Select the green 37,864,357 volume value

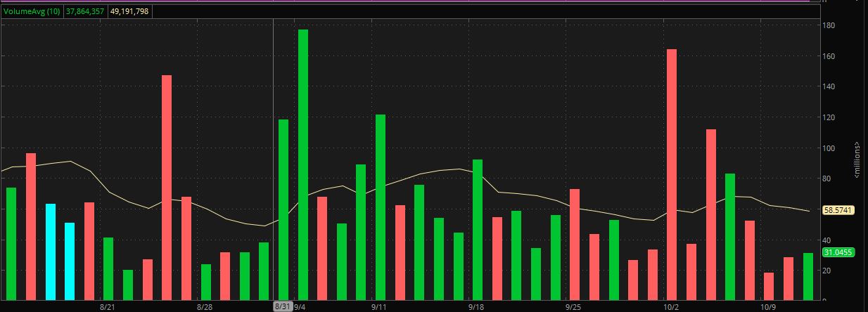86,11
